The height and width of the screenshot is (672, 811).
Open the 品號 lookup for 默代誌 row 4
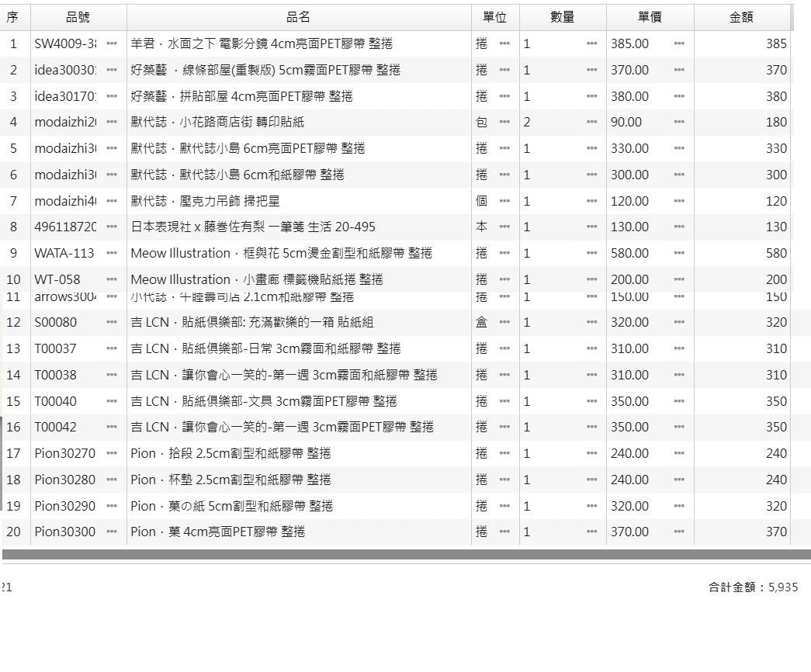pos(110,122)
